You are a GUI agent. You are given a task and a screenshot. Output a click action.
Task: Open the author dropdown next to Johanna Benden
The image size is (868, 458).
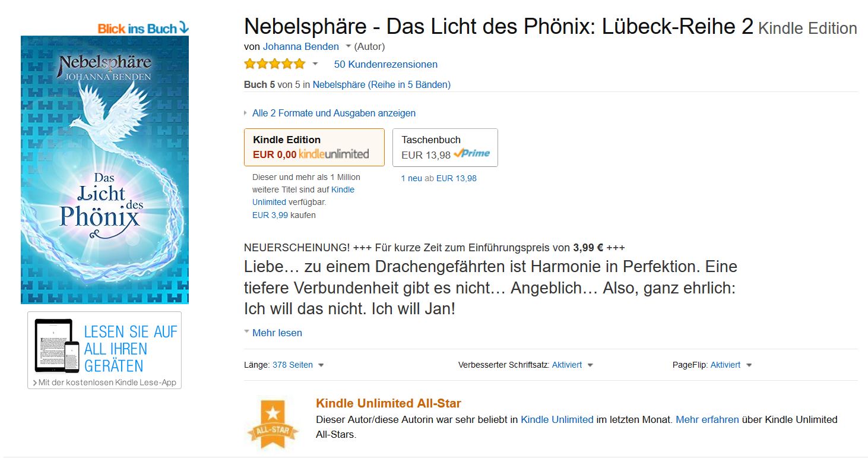[349, 46]
